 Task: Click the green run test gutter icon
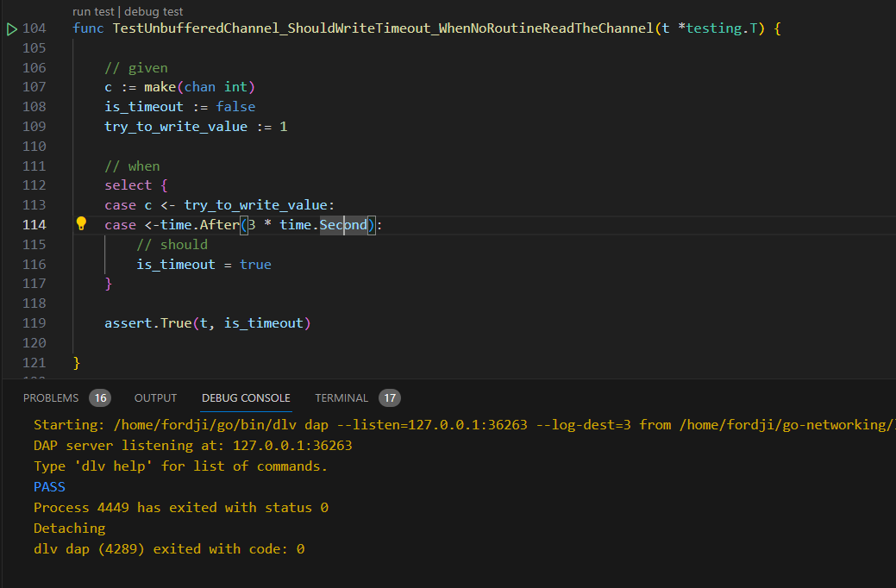[x=11, y=29]
